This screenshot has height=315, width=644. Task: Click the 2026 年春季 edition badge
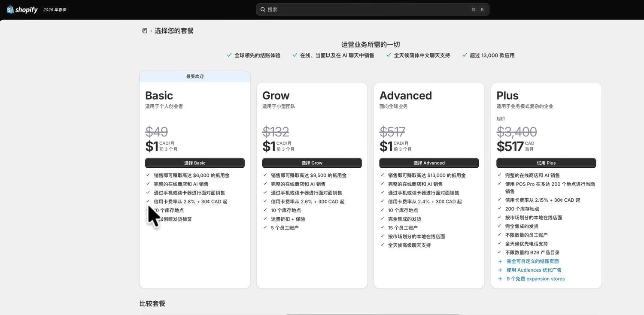(x=55, y=9)
